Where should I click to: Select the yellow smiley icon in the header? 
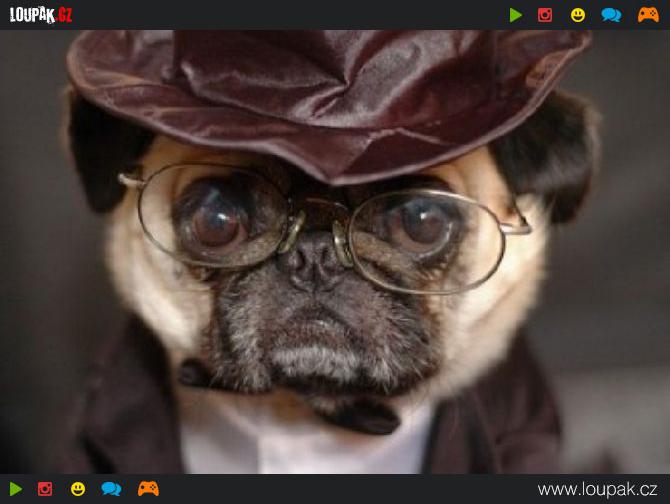(x=578, y=15)
